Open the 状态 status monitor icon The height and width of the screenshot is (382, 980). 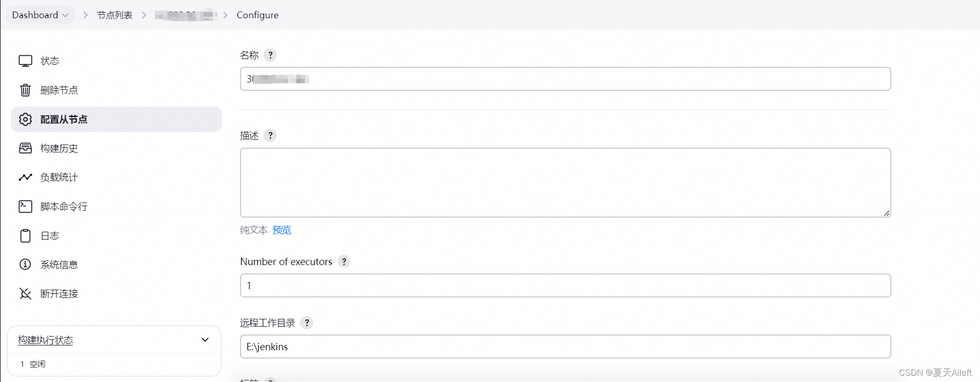25,61
